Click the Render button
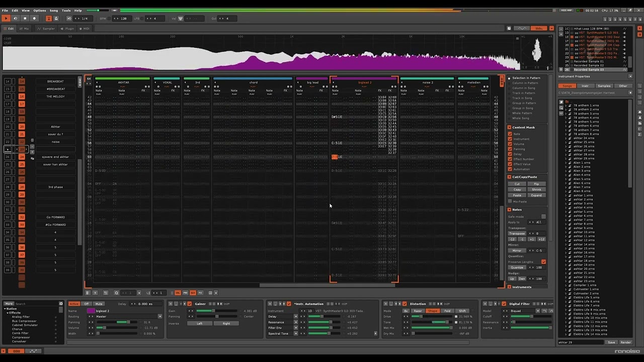The image size is (644, 362). point(625,342)
